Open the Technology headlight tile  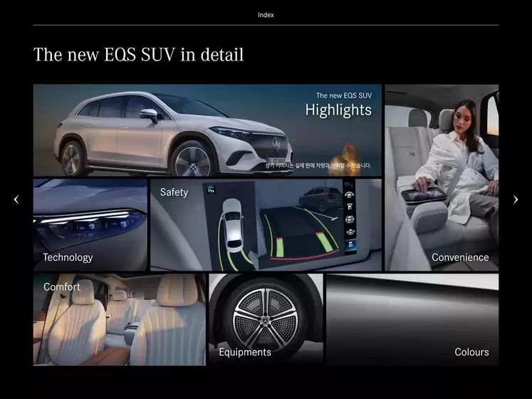click(x=90, y=225)
